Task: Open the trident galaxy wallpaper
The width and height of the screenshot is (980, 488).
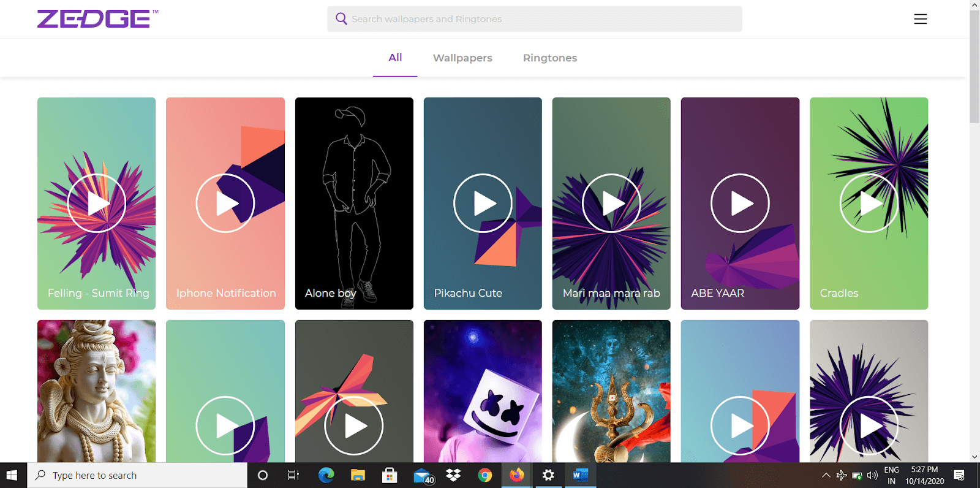Action: [x=611, y=391]
